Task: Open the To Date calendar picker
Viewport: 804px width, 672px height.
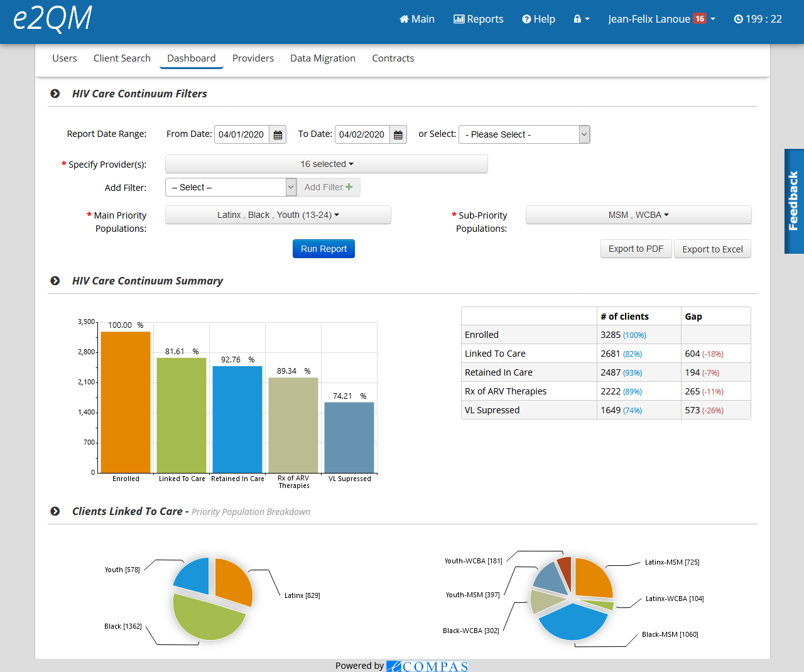Action: pyautogui.click(x=398, y=135)
